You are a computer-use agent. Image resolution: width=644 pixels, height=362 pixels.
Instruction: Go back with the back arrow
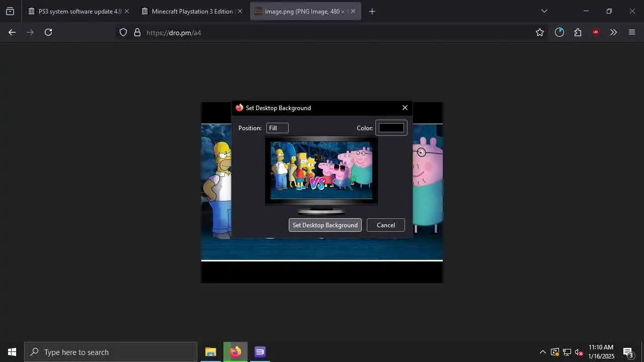(12, 32)
